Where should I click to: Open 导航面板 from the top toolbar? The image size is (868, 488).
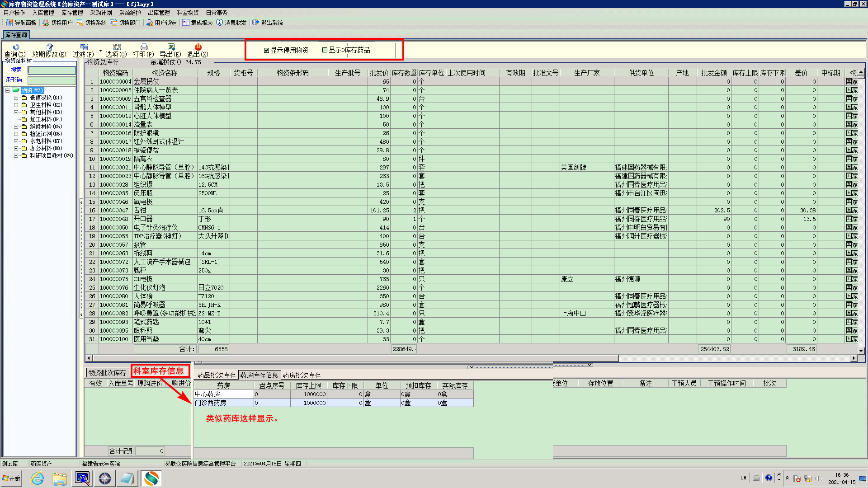click(x=21, y=23)
